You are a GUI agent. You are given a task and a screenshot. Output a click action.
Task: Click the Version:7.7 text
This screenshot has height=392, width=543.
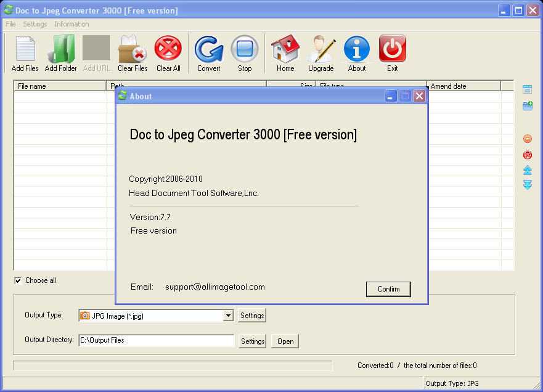(x=150, y=217)
